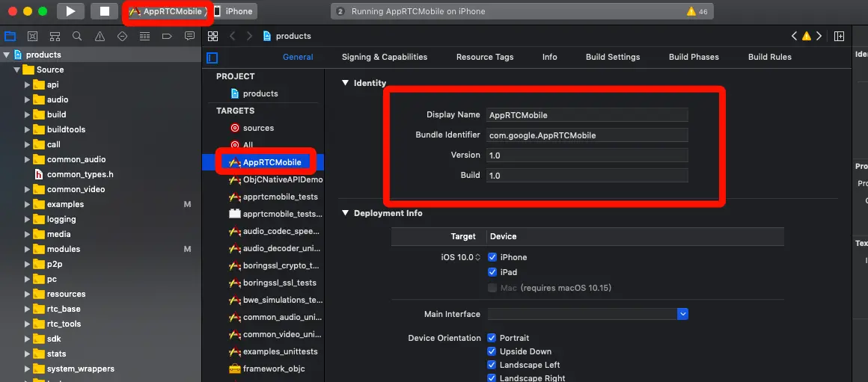Open the Main Interface combo box
The image size is (868, 382).
pyautogui.click(x=587, y=314)
